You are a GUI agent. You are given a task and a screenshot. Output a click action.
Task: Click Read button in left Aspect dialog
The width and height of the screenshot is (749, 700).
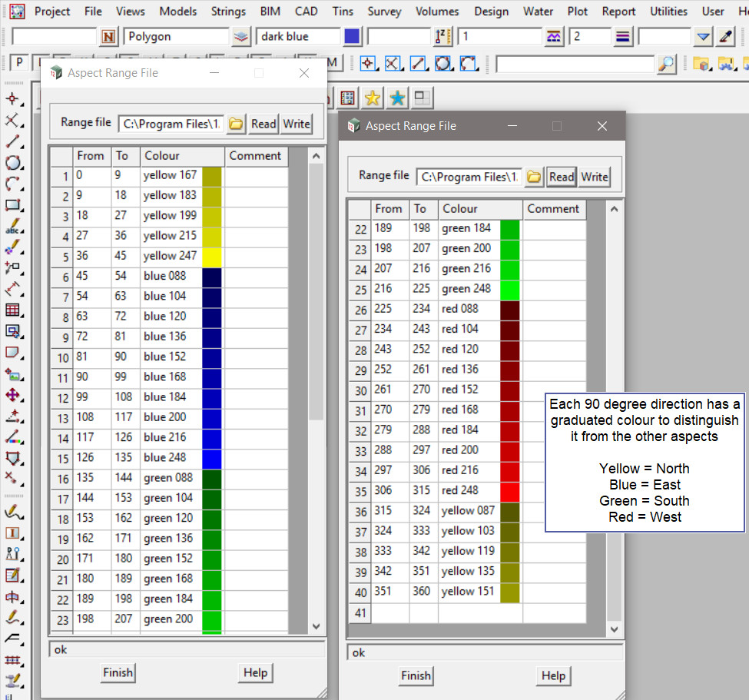click(263, 124)
